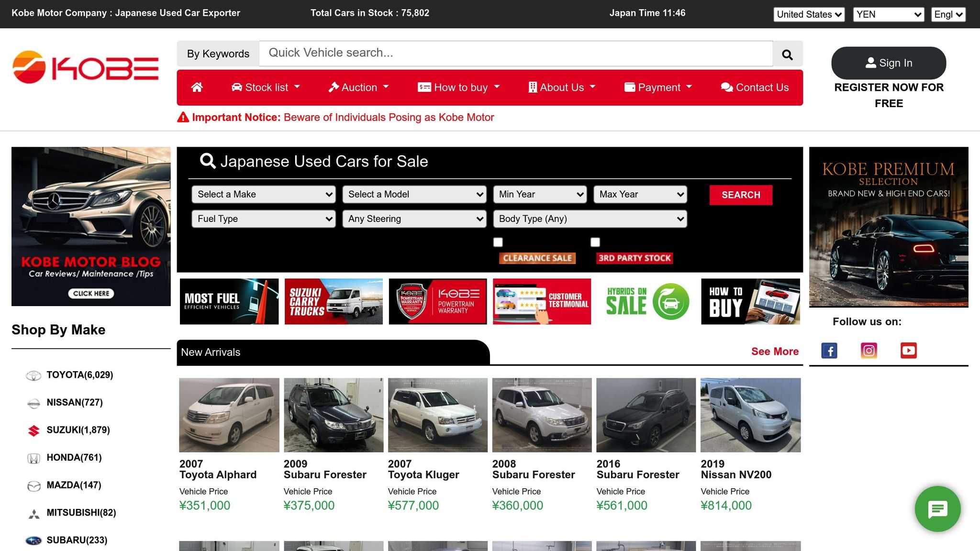980x551 pixels.
Task: Open the Select a Make dropdown
Action: point(264,194)
